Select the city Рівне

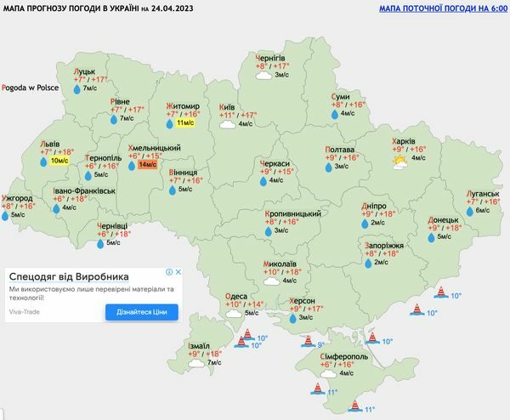pyautogui.click(x=120, y=101)
